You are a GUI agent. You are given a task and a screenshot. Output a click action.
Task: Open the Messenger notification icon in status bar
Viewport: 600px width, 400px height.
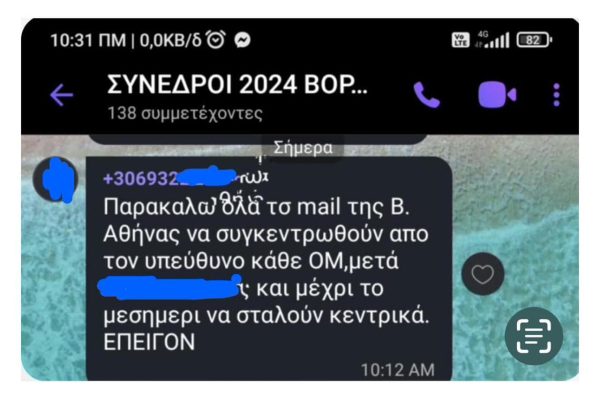(243, 39)
